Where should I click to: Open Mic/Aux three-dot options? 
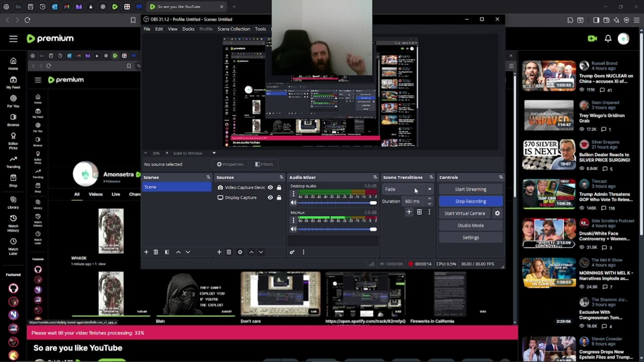pos(293,220)
